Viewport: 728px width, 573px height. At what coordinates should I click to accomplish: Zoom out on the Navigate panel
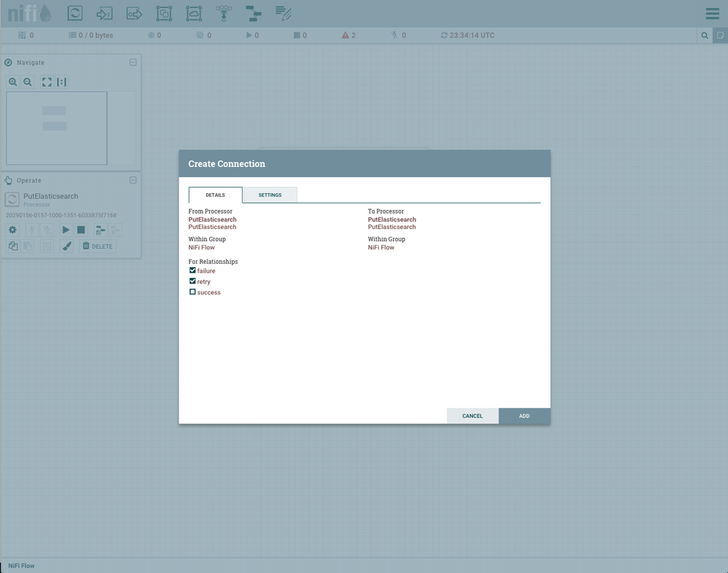(x=28, y=82)
